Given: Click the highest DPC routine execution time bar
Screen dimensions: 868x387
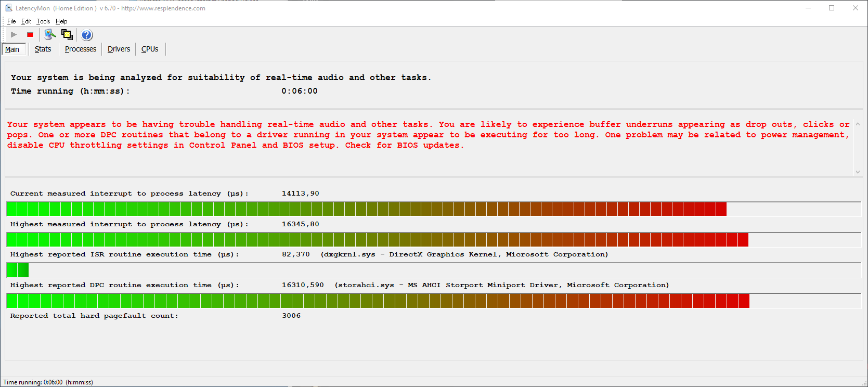Looking at the screenshot, I should click(434, 301).
